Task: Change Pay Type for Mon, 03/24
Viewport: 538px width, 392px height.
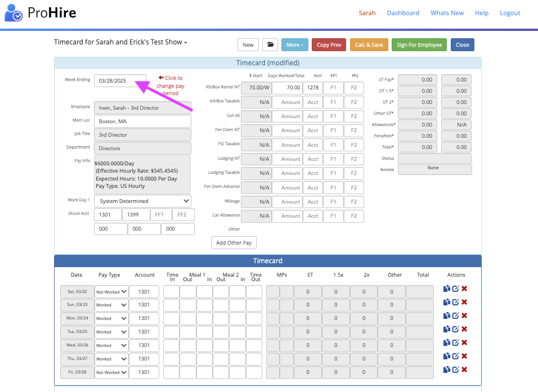Action: (111, 318)
